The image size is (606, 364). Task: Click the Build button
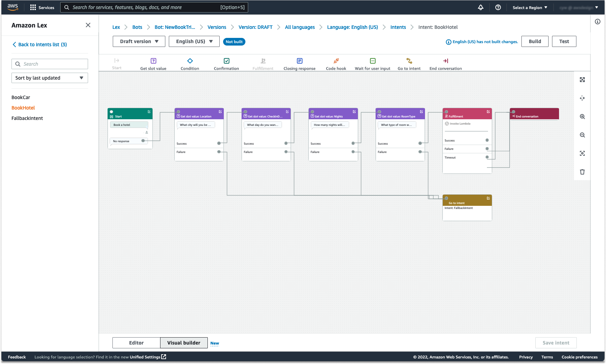point(535,41)
